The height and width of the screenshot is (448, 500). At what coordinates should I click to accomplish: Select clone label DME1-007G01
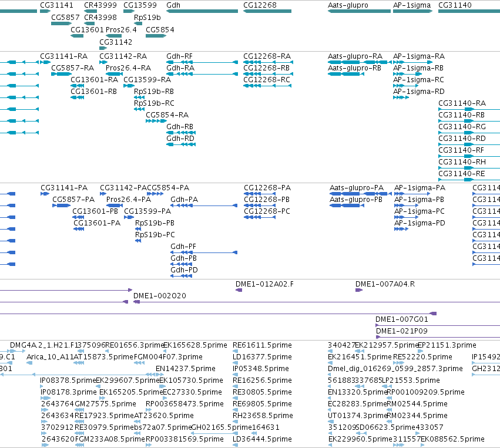click(402, 319)
